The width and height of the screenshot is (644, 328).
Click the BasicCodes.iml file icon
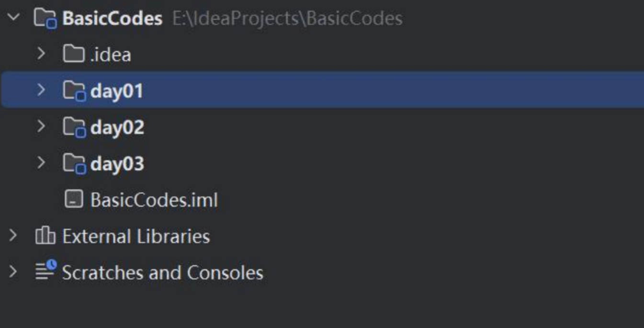click(x=74, y=199)
